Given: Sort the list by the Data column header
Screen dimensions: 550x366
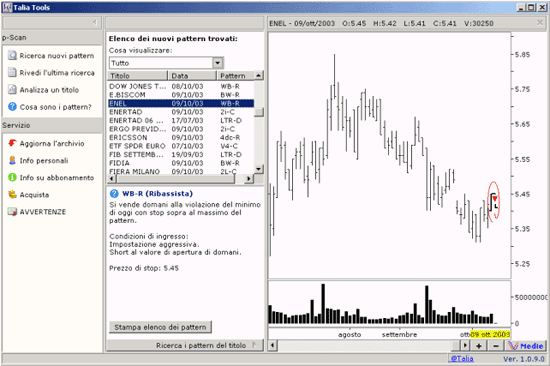Looking at the screenshot, I should pos(192,75).
